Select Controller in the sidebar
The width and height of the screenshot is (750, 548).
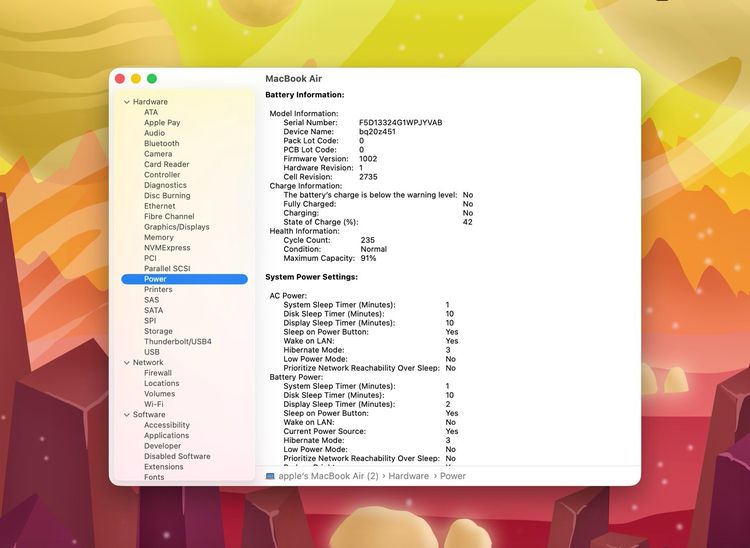point(162,175)
